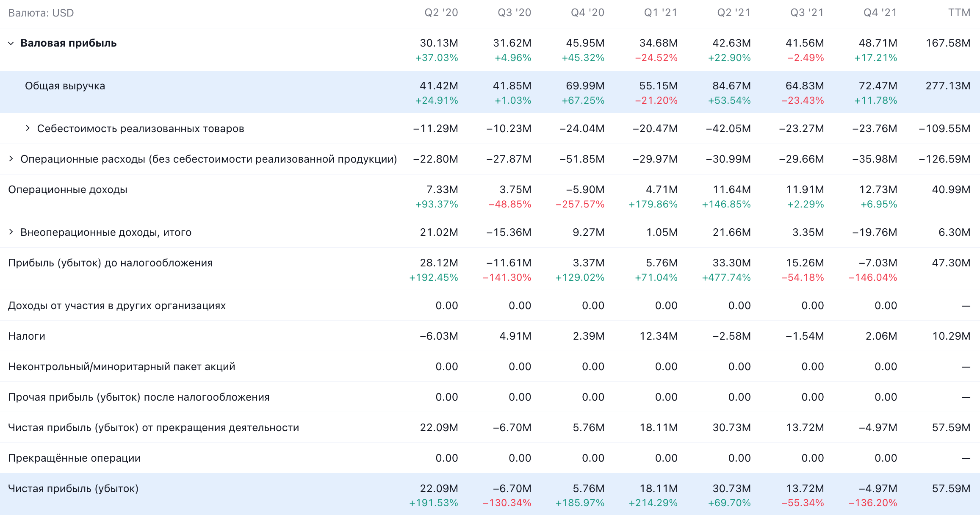Click Чистая прибыль от прекращения деятельности label

click(x=154, y=428)
